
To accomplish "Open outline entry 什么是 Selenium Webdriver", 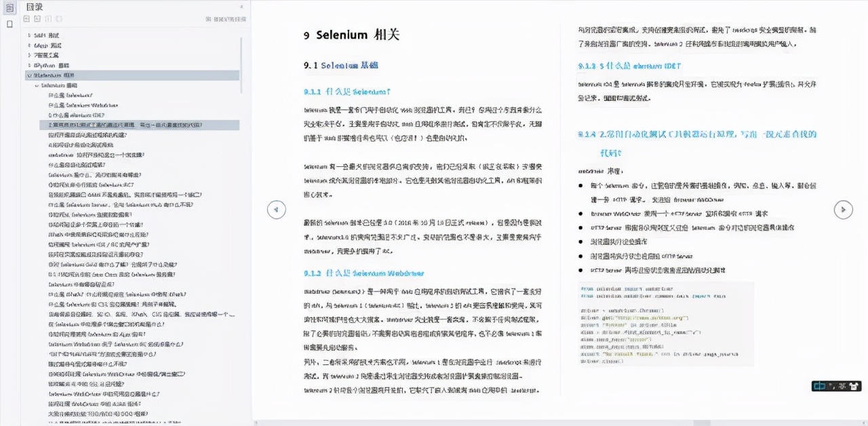I will pyautogui.click(x=83, y=105).
